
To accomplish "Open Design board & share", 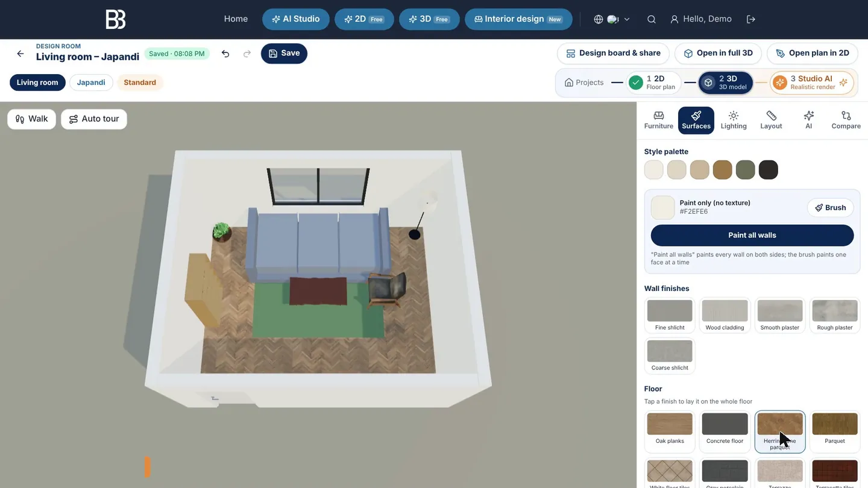I will tap(613, 54).
